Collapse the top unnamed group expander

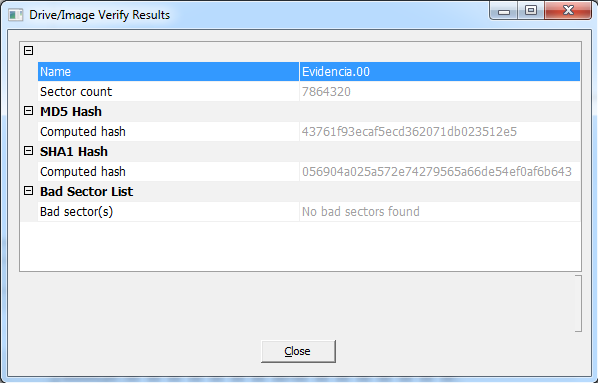click(29, 51)
